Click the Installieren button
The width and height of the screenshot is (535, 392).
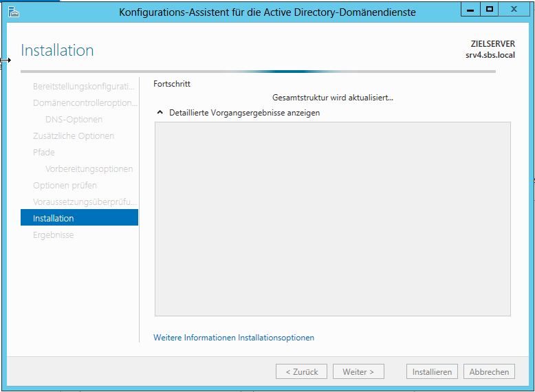pyautogui.click(x=432, y=371)
